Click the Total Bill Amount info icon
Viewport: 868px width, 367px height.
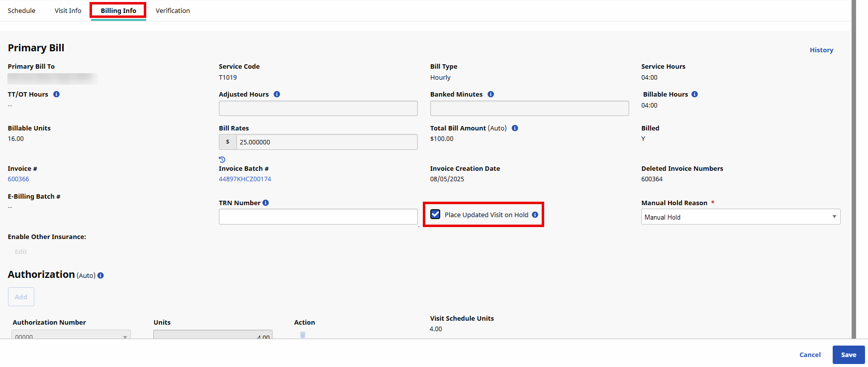coord(515,128)
